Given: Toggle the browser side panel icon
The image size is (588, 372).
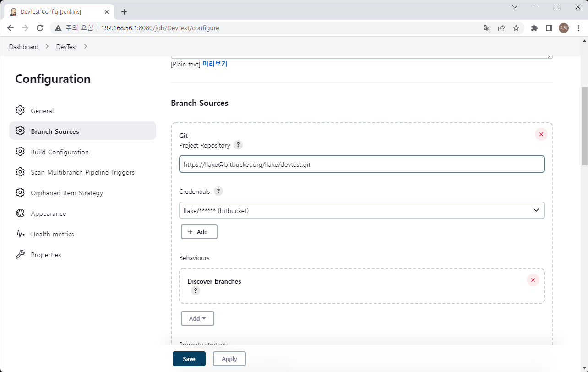Looking at the screenshot, I should [x=549, y=28].
